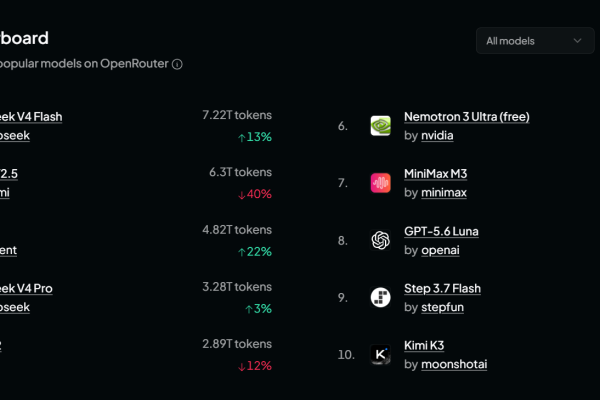Open the V4 Flash model link
This screenshot has width=600, height=400.
[x=31, y=116]
